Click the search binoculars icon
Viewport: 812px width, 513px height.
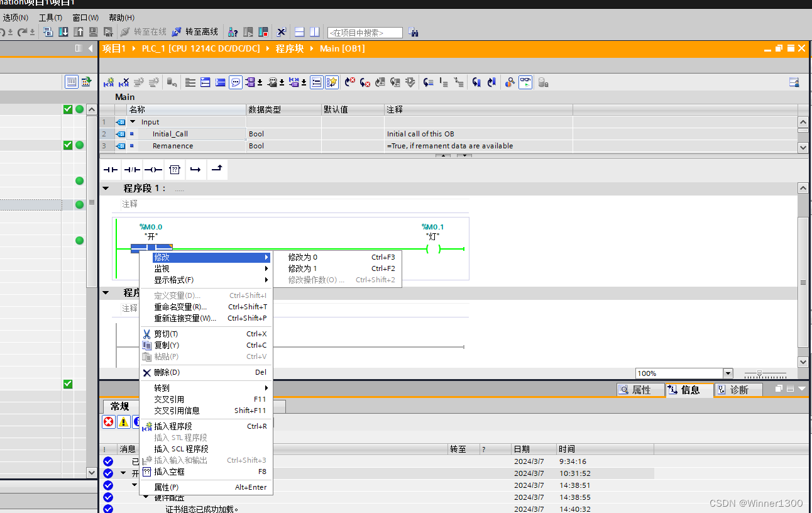click(414, 32)
